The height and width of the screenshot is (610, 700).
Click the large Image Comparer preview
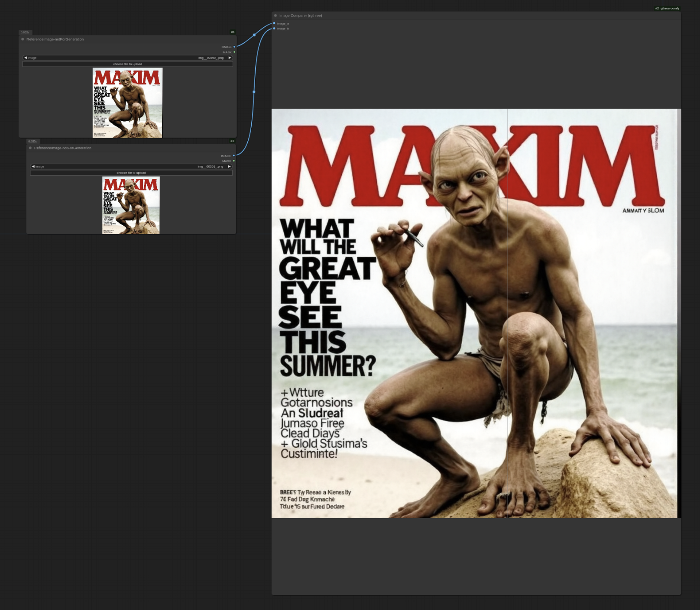[x=476, y=313]
